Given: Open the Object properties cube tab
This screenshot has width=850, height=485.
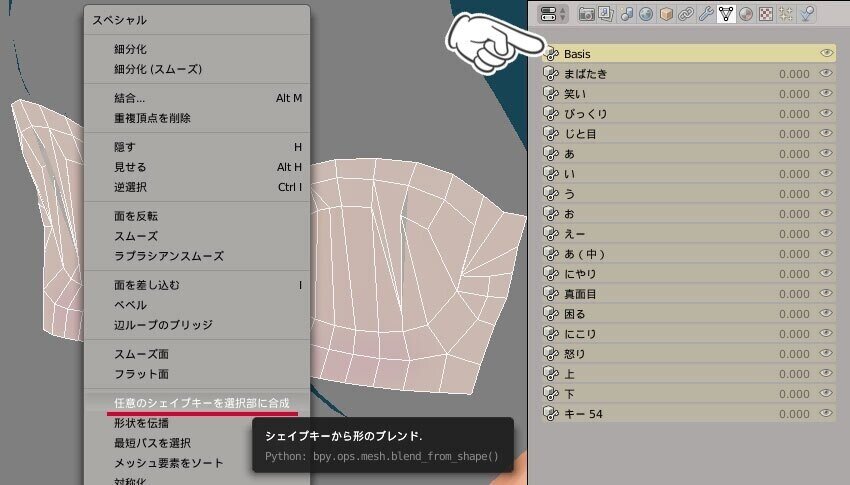Looking at the screenshot, I should point(666,14).
